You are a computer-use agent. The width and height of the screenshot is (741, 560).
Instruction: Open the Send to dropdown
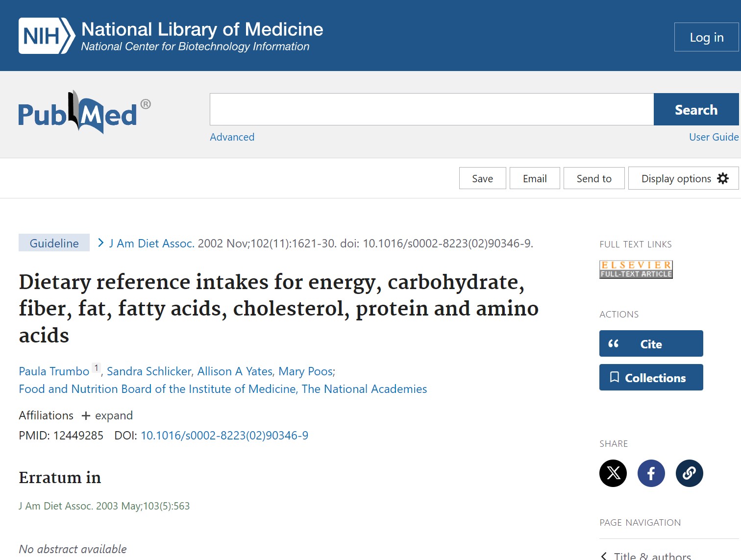pyautogui.click(x=594, y=178)
